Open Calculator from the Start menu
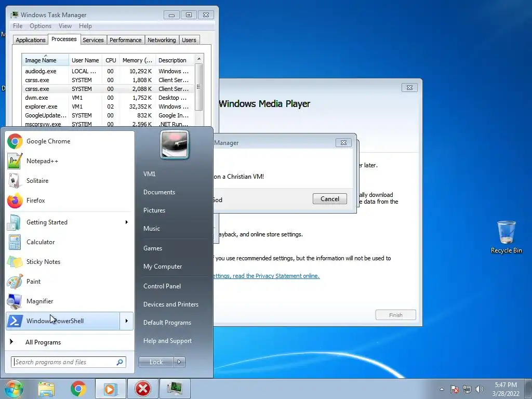Viewport: 532px width, 399px height. (x=70, y=242)
